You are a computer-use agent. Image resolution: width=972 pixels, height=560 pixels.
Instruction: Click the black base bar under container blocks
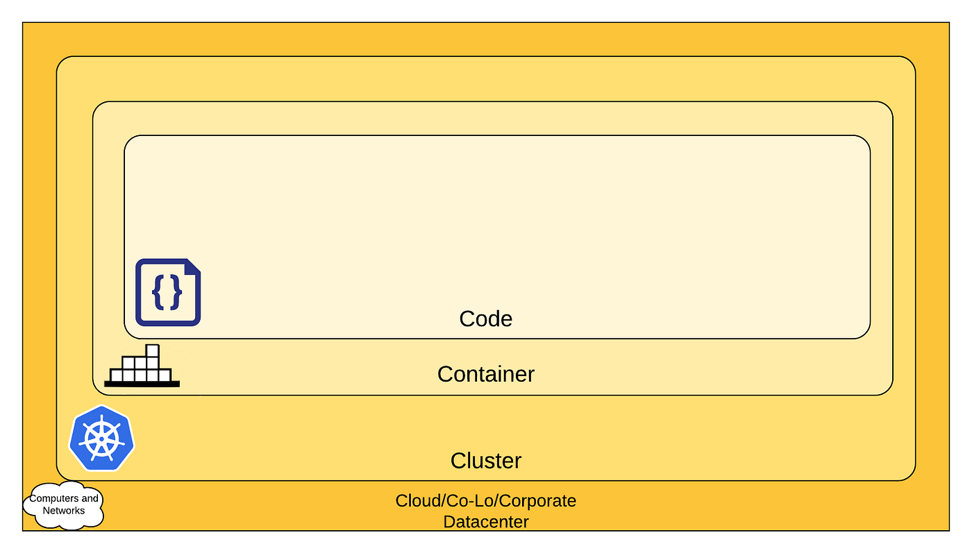(142, 384)
